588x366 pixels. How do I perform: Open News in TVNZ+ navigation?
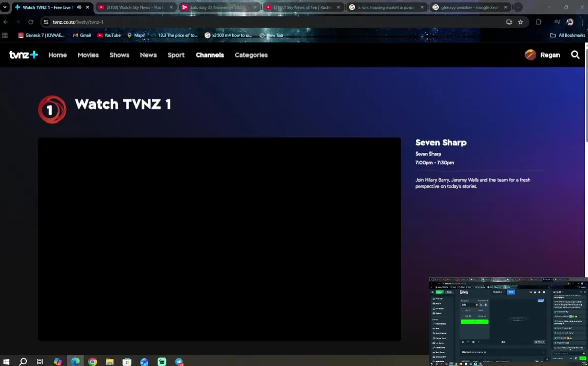coord(148,55)
